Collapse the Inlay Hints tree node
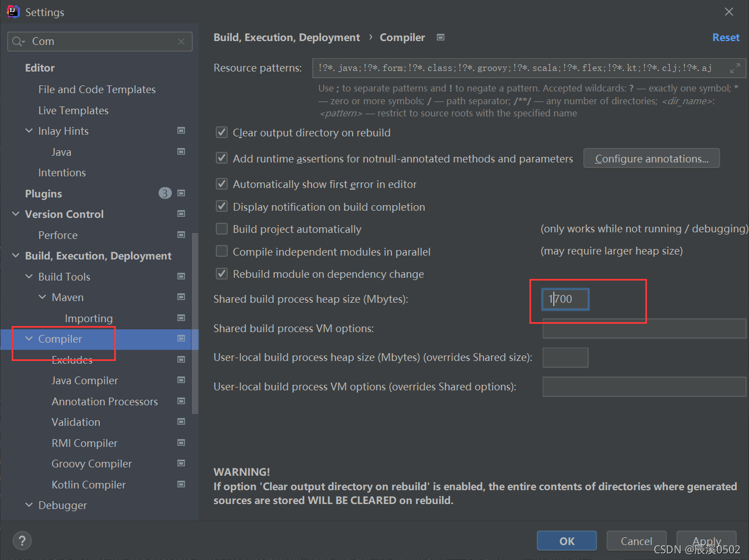 pos(29,131)
